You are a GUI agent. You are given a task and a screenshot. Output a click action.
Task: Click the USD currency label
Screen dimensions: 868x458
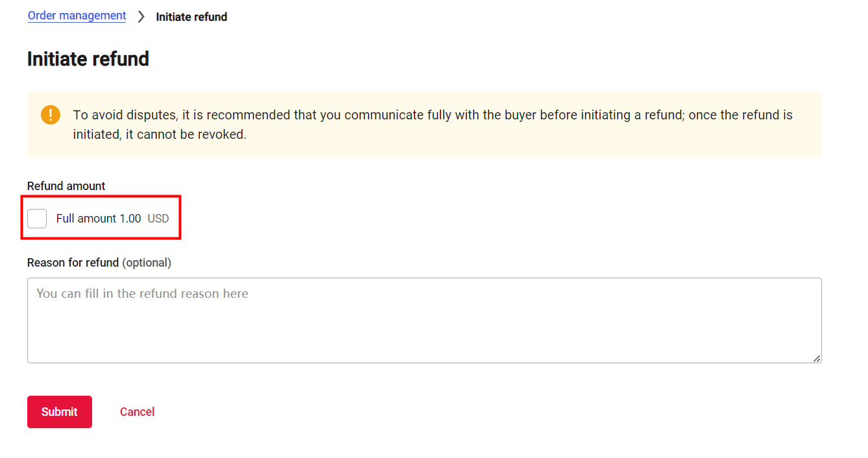(158, 219)
